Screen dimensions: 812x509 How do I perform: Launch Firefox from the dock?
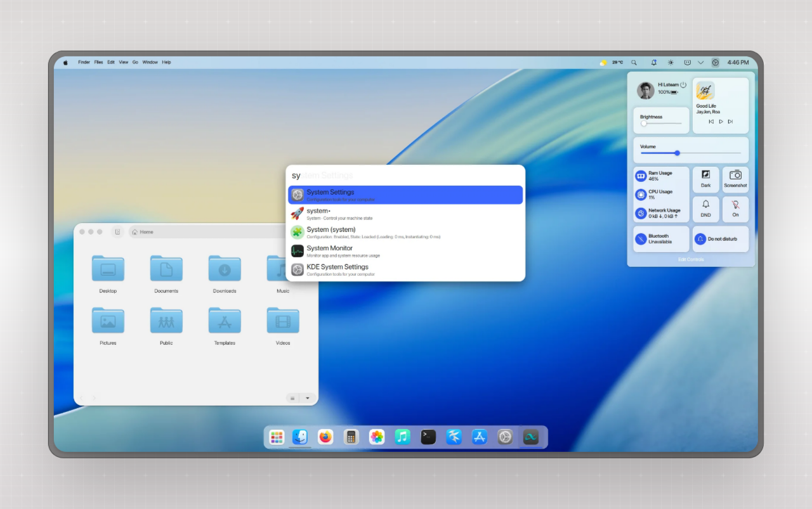tap(325, 437)
